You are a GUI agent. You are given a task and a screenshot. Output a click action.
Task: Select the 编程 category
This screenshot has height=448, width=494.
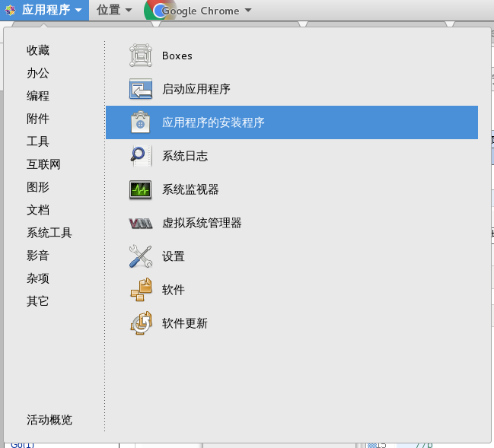click(38, 96)
